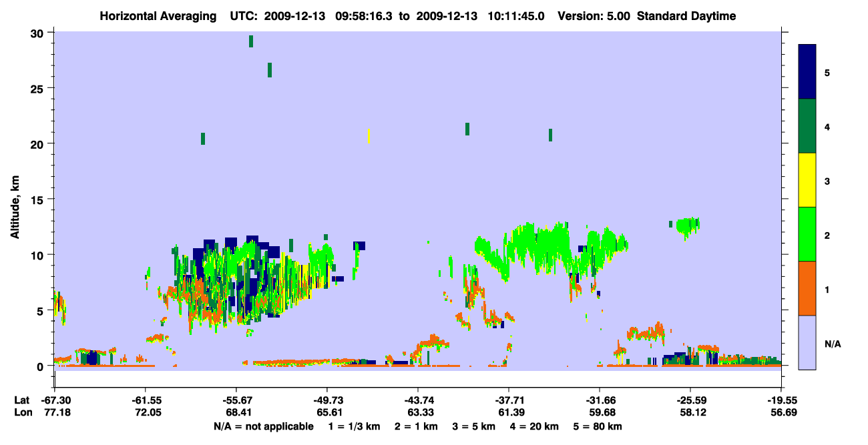Screen dimensions: 868x445
Task: Click the '3 = 5 km' legend text
Action: point(473,426)
